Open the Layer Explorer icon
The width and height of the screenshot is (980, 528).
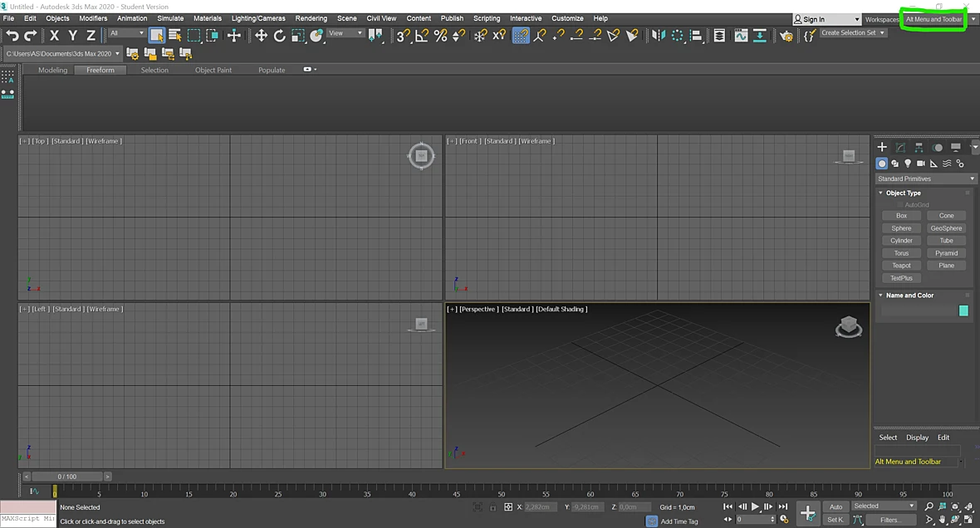719,36
